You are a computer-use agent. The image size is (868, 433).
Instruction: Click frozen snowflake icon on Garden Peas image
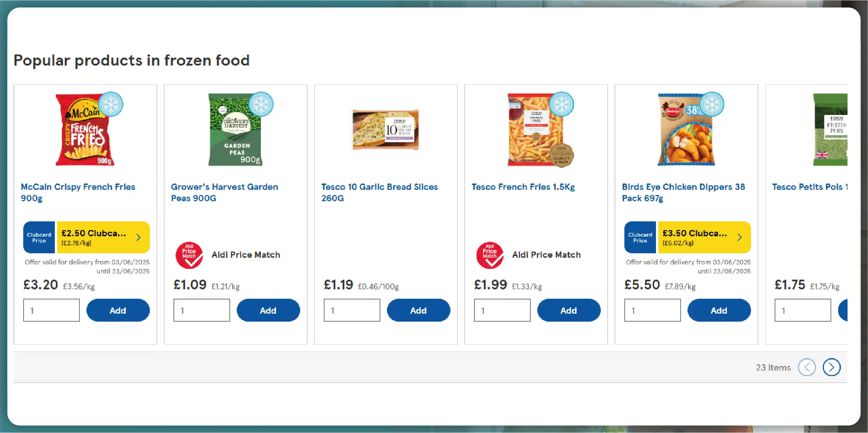pos(261,104)
